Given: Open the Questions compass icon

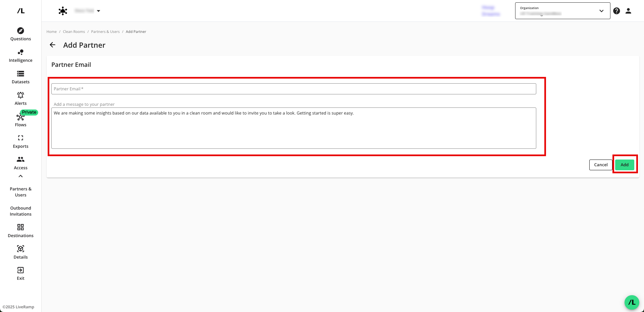Looking at the screenshot, I should [20, 31].
